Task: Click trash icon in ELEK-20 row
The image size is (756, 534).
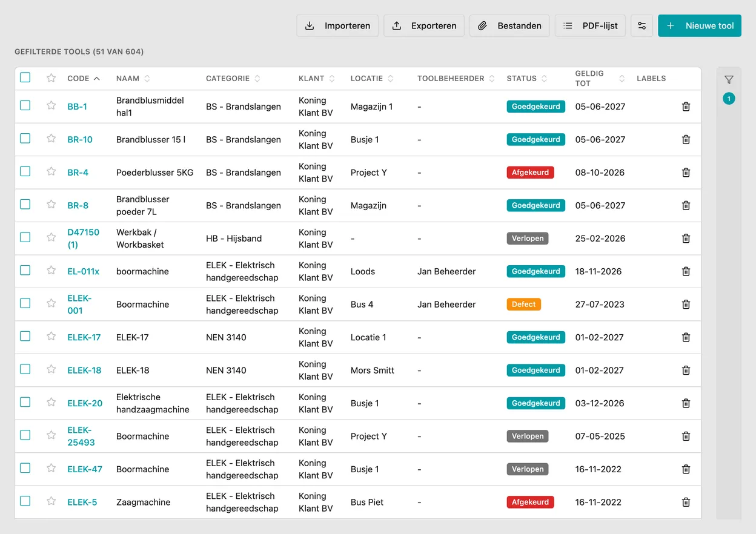Action: 686,403
